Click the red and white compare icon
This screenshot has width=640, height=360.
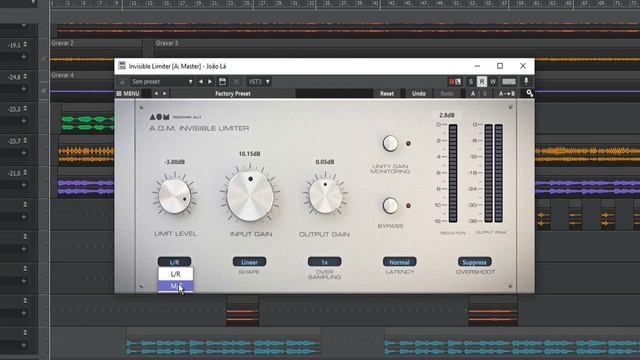click(455, 82)
